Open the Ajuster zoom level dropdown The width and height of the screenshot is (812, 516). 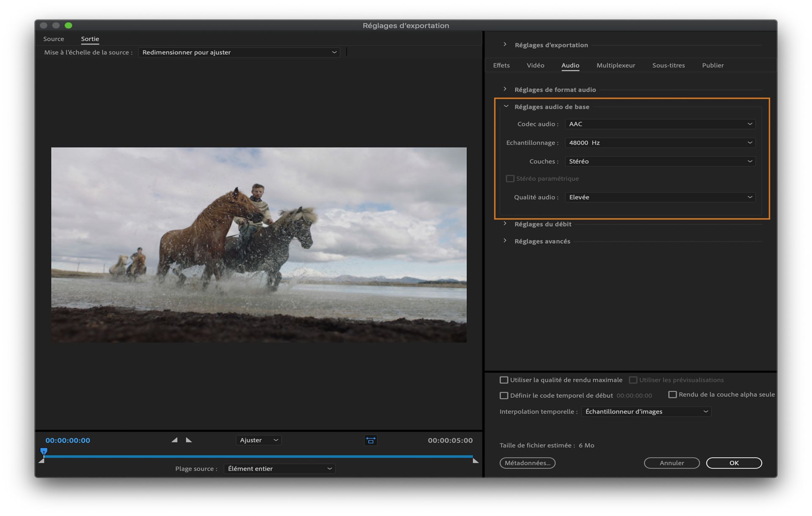click(258, 440)
